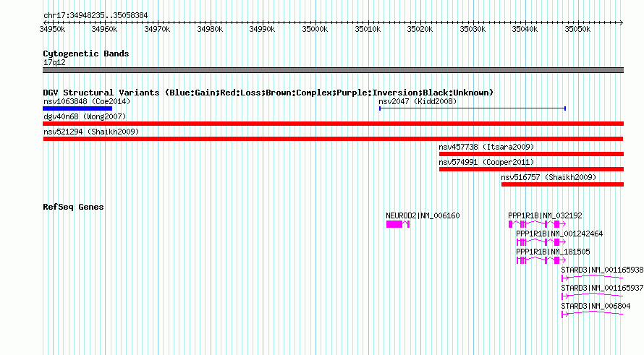Viewport: 644px width, 355px height.
Task: Click the PPP1R1B|NM_001242464 transcript label
Action: (559, 234)
